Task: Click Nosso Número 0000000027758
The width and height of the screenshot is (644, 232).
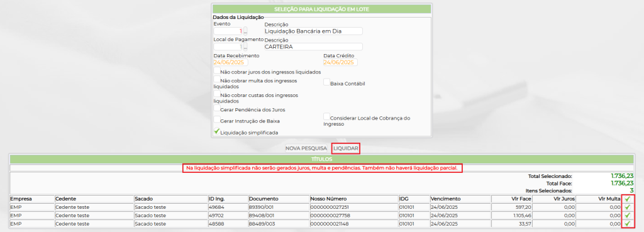Action: 353,215
